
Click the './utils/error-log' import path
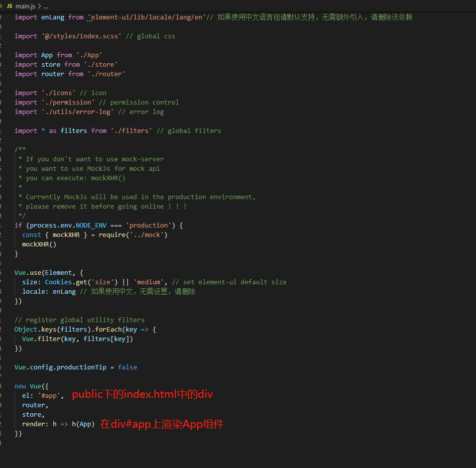pyautogui.click(x=77, y=112)
